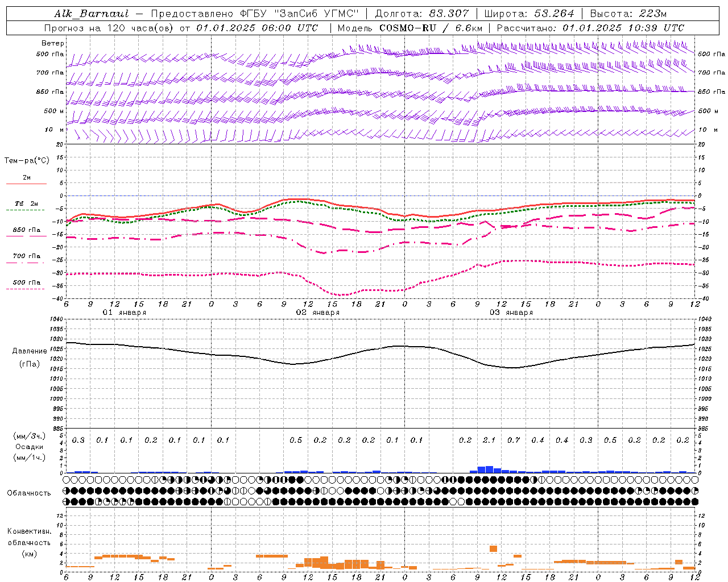Click the "Давление" pressure panel label

[30, 351]
